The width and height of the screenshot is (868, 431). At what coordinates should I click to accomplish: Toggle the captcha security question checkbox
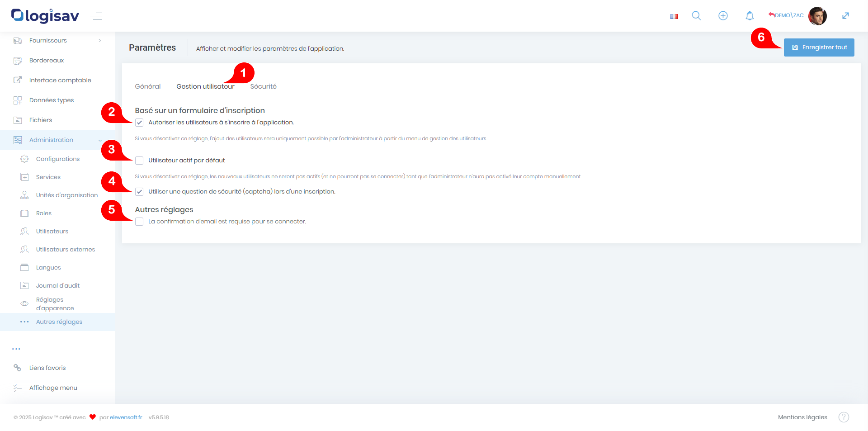pyautogui.click(x=139, y=192)
